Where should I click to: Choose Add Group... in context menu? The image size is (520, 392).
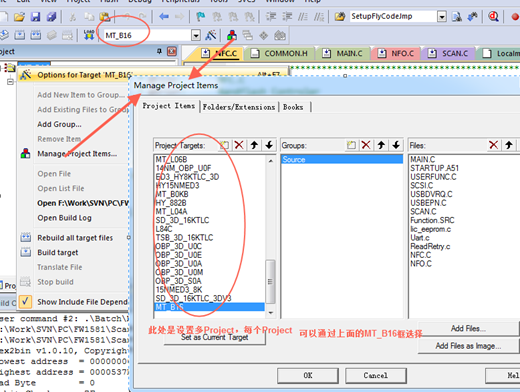59,124
